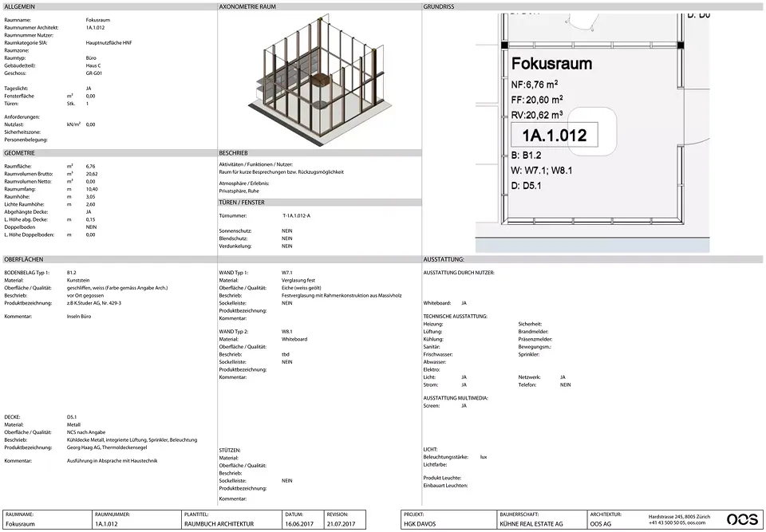Click the comment 'Inseln Büro'
This screenshot has height=532, width=766.
coord(79,317)
